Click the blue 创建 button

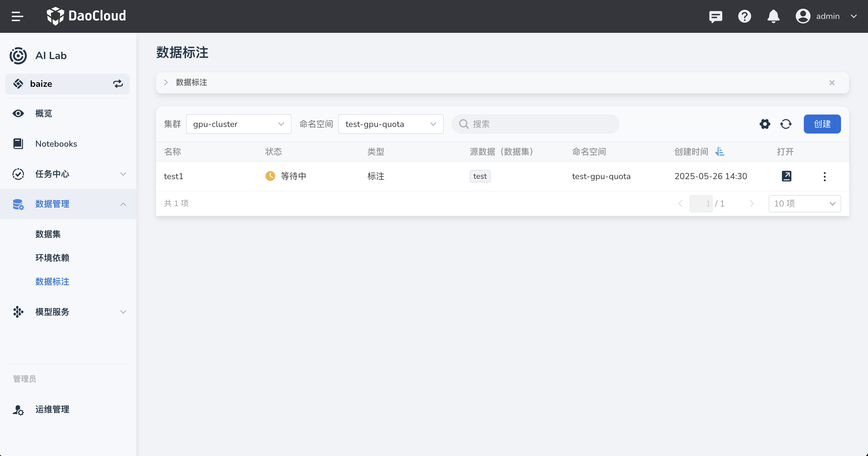click(822, 124)
